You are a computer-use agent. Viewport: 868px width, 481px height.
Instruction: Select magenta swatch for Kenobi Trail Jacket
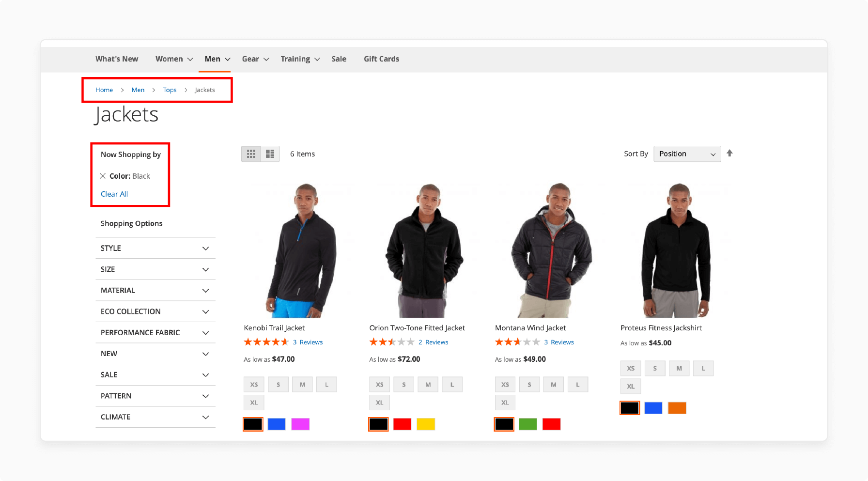pos(300,424)
